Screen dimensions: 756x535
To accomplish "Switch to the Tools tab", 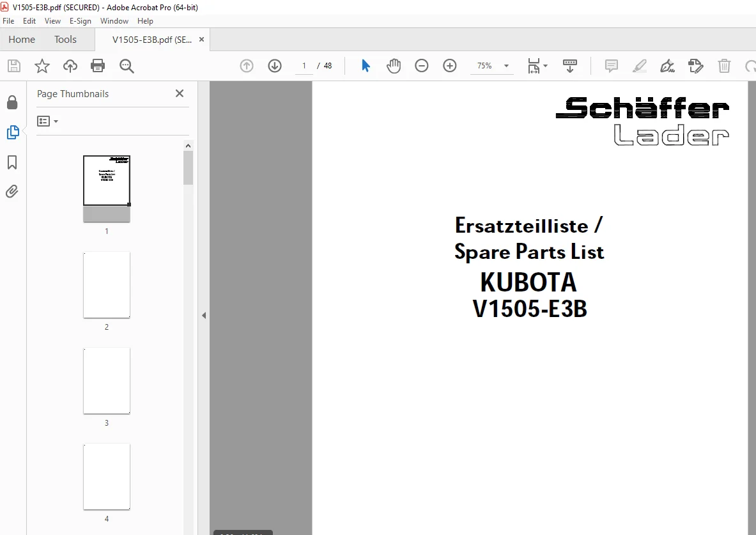I will pos(65,40).
